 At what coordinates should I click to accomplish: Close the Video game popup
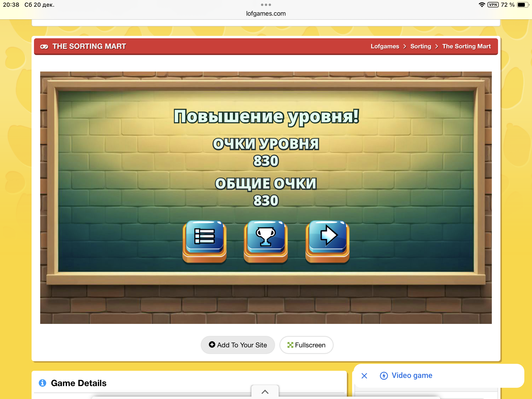(x=364, y=376)
